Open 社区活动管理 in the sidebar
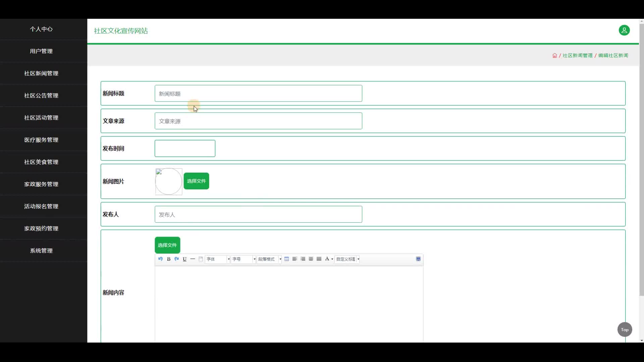644x362 pixels. 41,118
